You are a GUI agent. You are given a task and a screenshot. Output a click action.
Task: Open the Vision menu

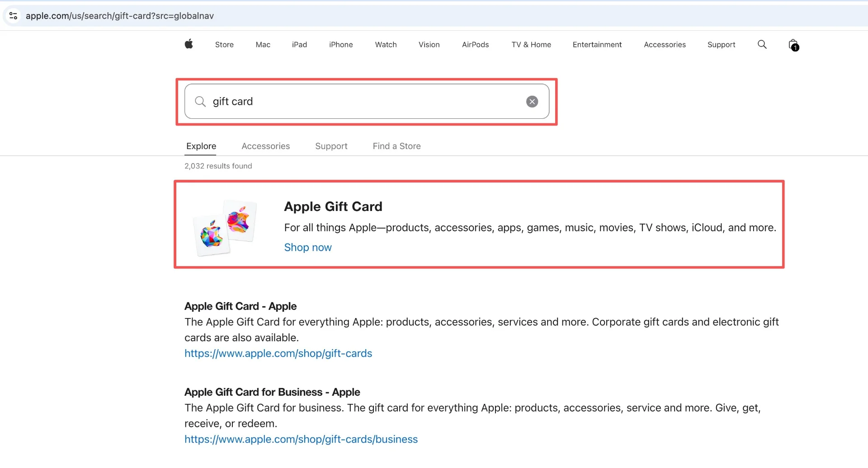tap(429, 45)
